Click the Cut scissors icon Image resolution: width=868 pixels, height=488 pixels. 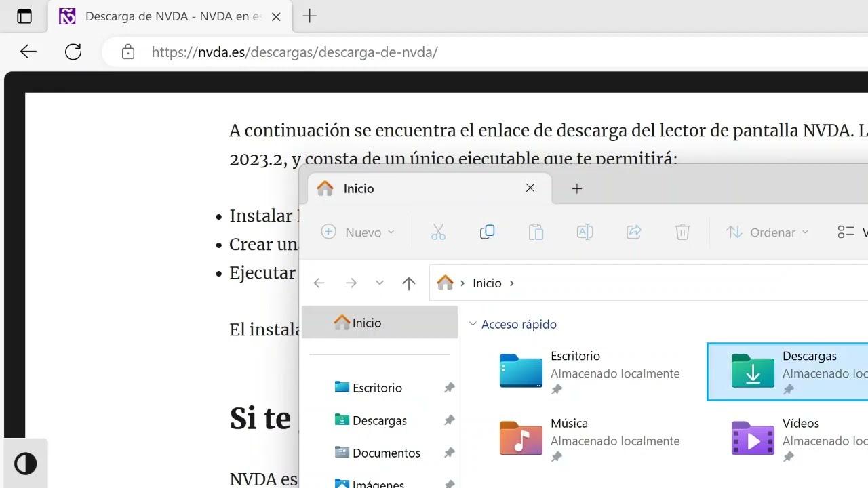click(x=439, y=232)
